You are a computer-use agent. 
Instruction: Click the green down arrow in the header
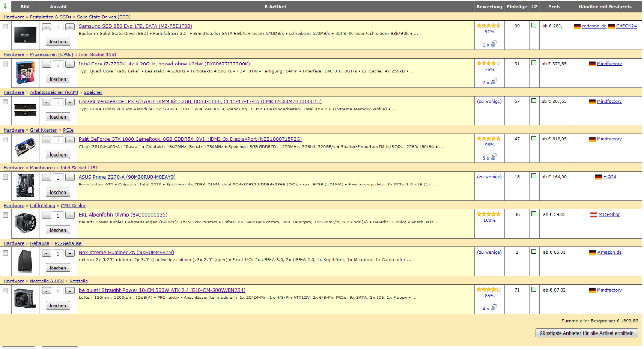(5, 6)
